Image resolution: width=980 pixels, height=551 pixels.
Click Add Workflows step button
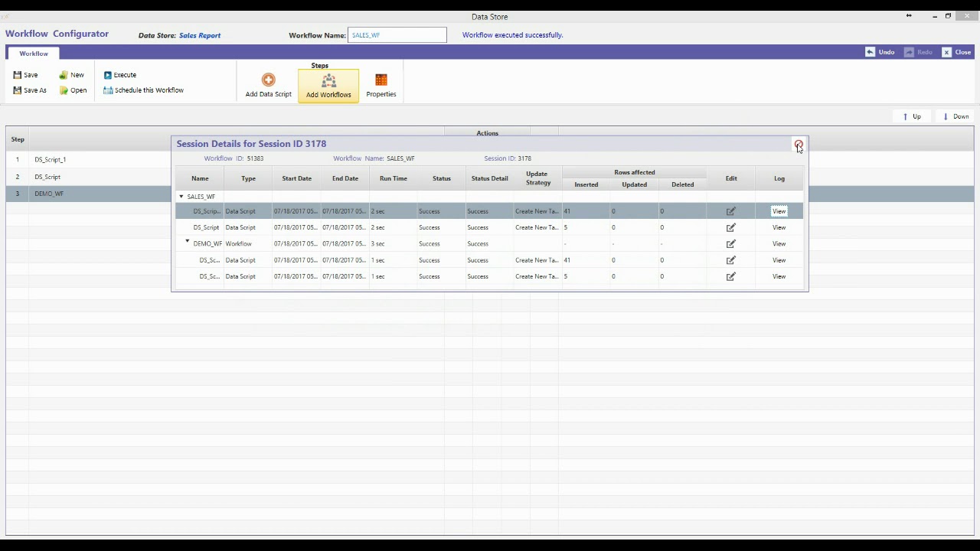tap(328, 86)
